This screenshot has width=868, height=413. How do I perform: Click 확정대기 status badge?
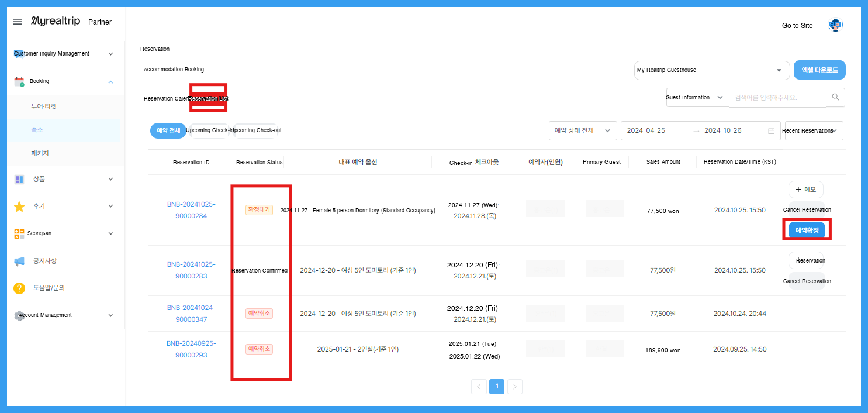pos(259,210)
